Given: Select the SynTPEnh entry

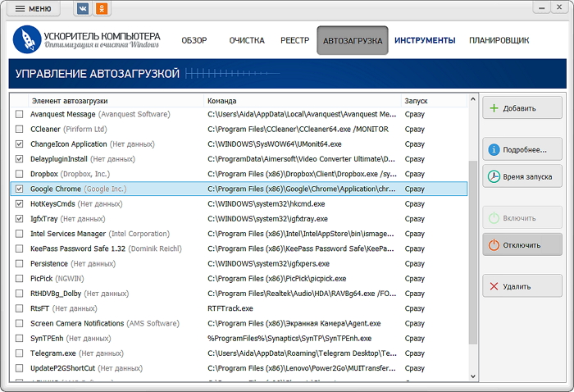Looking at the screenshot, I should [239, 338].
